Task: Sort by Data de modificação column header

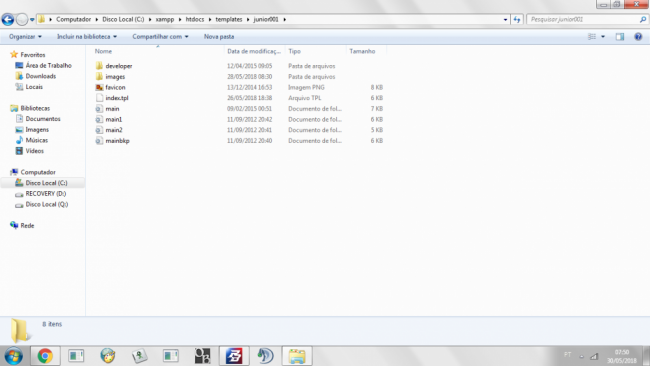Action: (x=254, y=51)
